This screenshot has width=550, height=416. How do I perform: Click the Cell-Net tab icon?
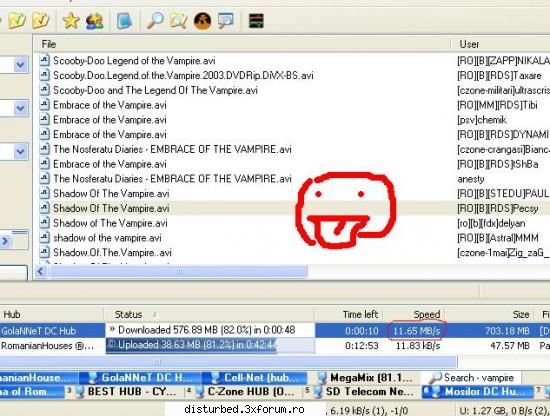click(214, 378)
